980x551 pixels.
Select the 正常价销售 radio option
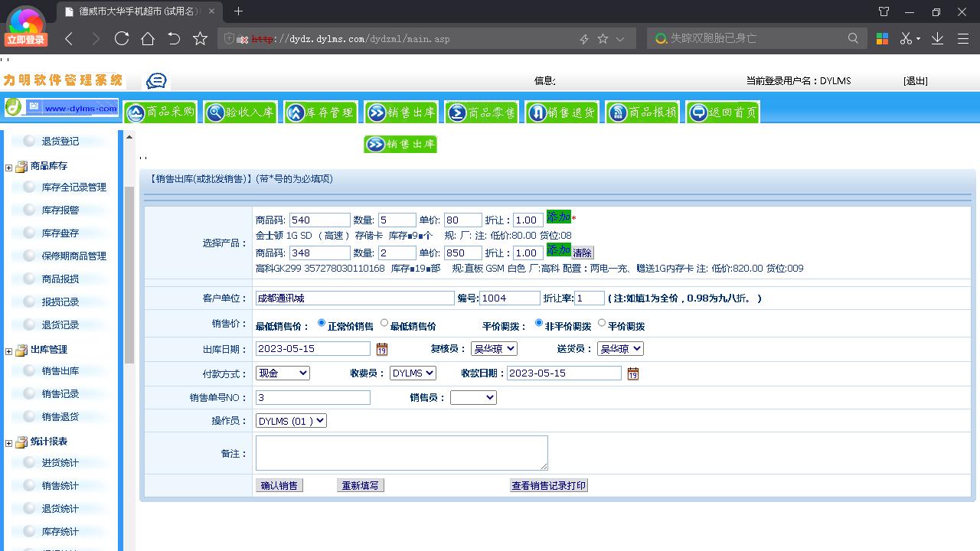click(321, 322)
